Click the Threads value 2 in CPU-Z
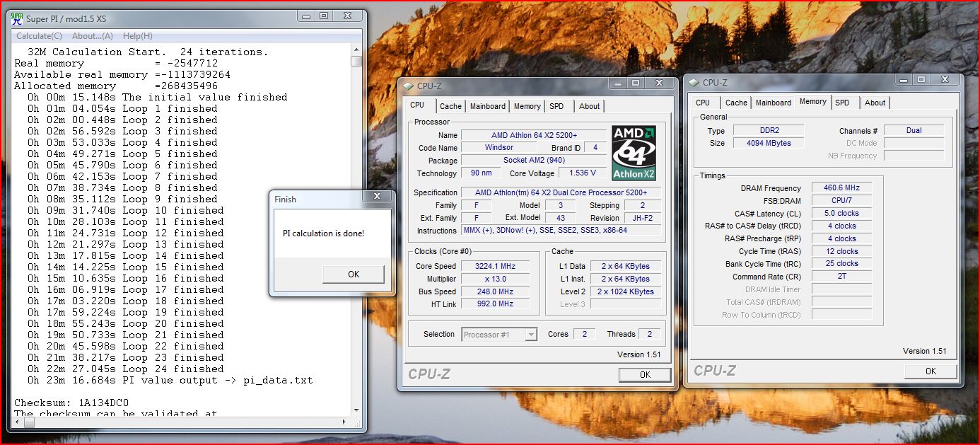The height and width of the screenshot is (445, 980). point(649,334)
